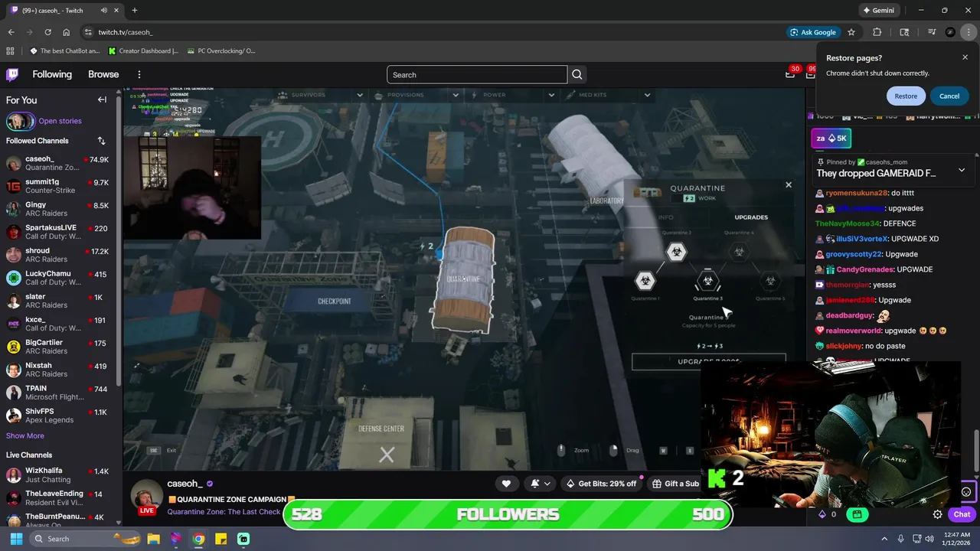This screenshot has width=980, height=551.
Task: Go to the Browse tab
Action: click(x=103, y=74)
